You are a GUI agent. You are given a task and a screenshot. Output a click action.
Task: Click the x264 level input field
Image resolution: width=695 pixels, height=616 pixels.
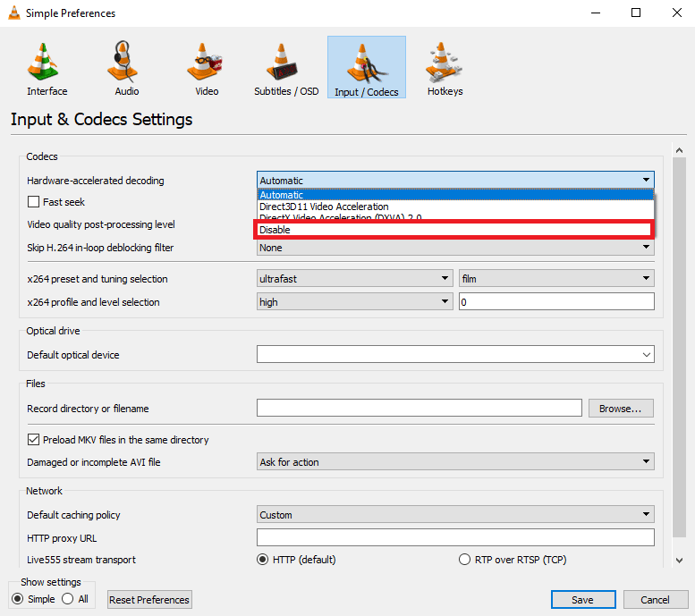pyautogui.click(x=556, y=302)
